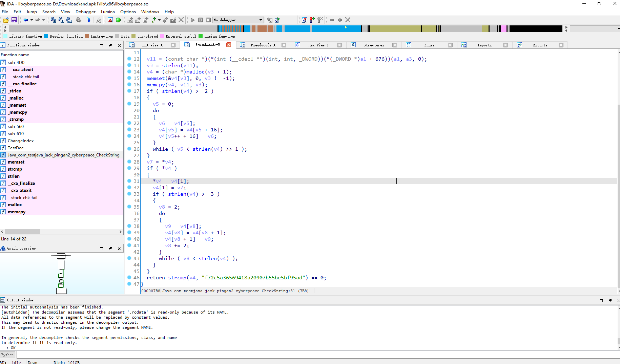Click the pencil edit toolbar icon
This screenshot has height=364, width=620.
pos(173,20)
